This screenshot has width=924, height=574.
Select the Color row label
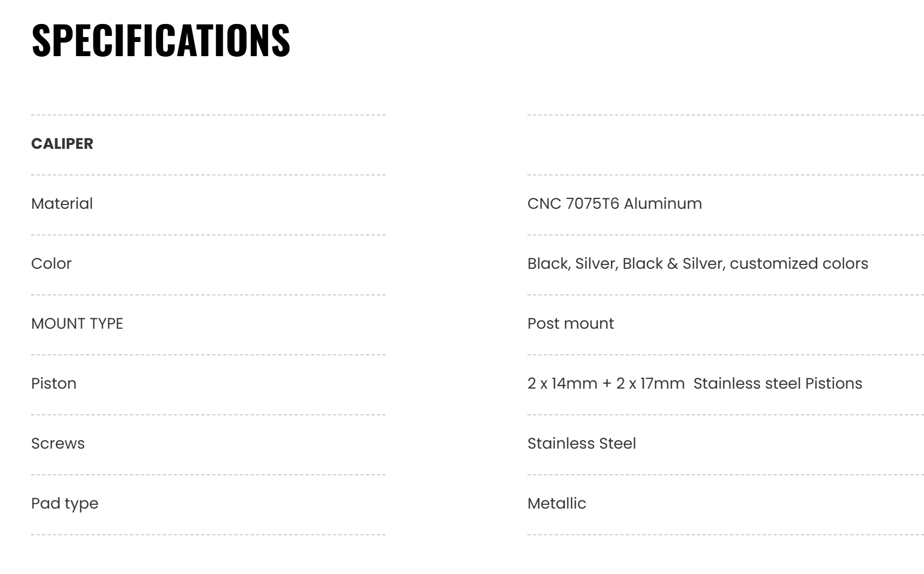(51, 264)
